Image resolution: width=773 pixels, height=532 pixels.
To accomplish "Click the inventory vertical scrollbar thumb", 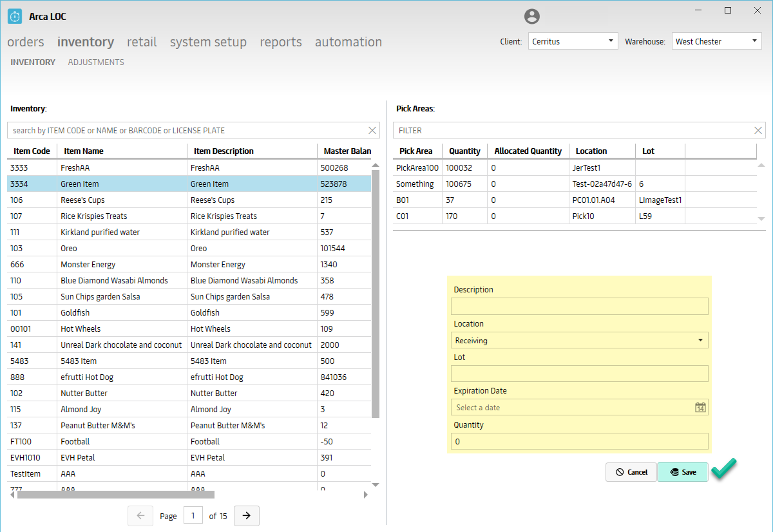I will pos(376,294).
